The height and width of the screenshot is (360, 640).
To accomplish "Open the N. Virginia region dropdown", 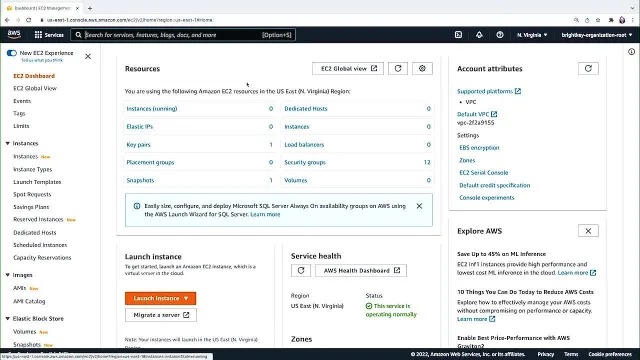I will pyautogui.click(x=532, y=35).
